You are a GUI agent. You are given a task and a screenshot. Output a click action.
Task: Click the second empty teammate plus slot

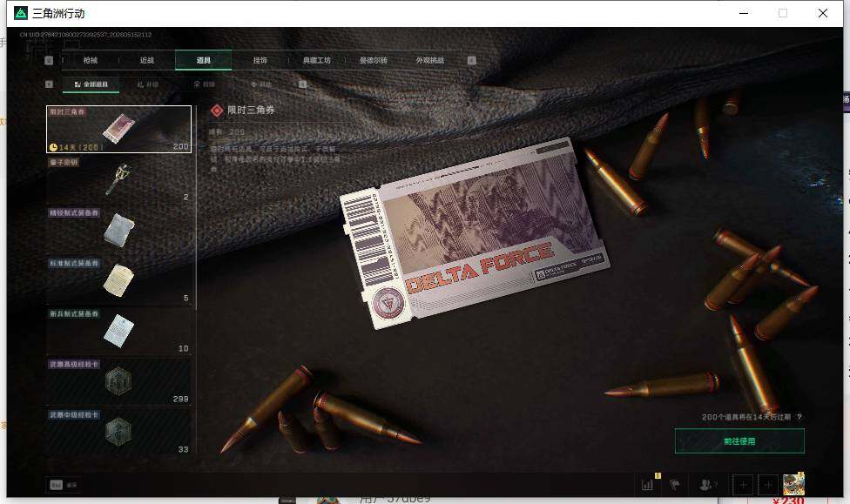[767, 485]
